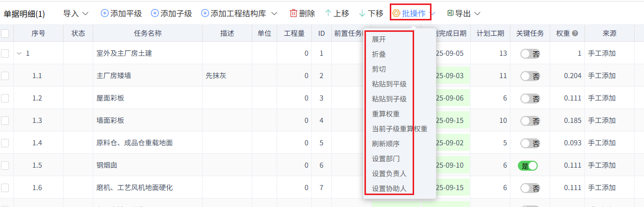This screenshot has width=644, height=207.
Task: Check the row checkbox for 原料仓、成品仓重载地面
Action: (x=5, y=143)
